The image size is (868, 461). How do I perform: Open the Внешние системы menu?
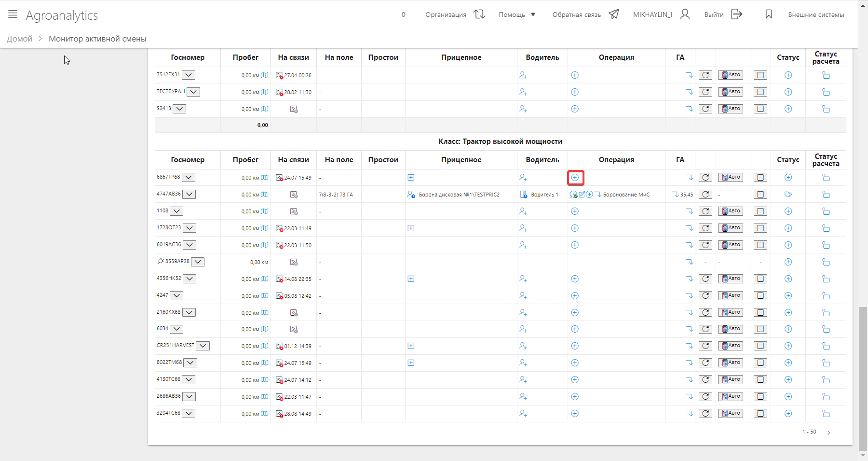(x=816, y=14)
